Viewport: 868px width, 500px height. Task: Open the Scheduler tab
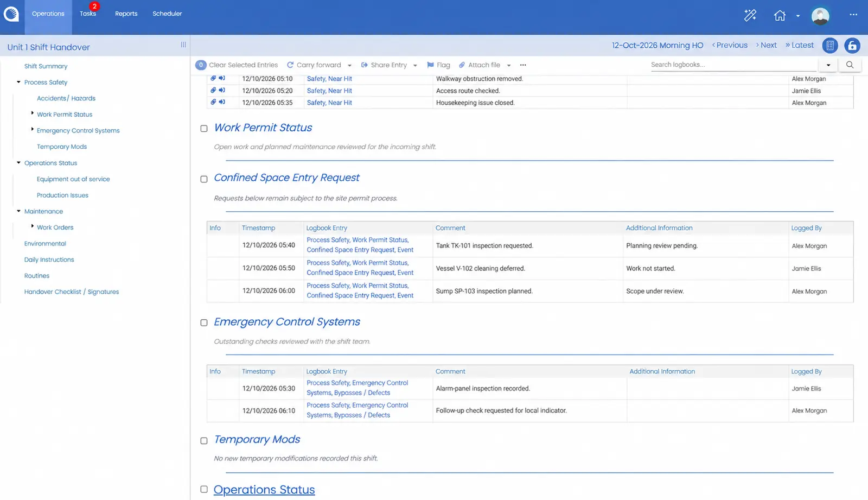(167, 14)
